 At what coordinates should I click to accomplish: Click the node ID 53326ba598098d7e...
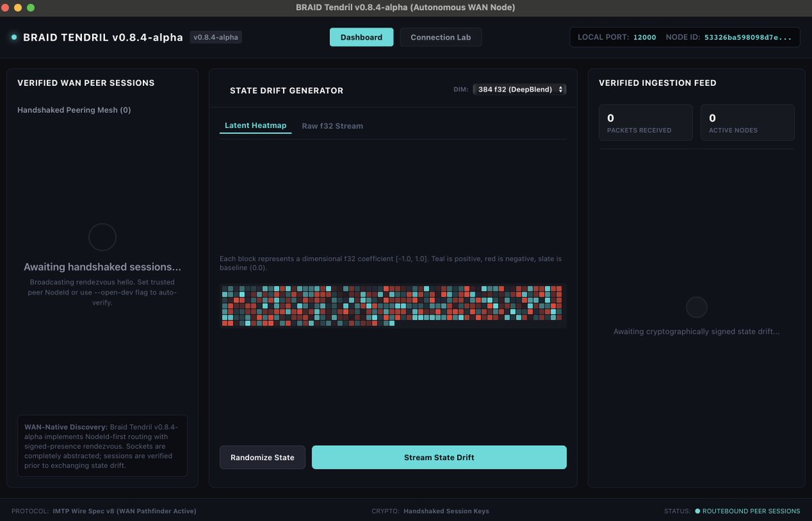tap(748, 37)
